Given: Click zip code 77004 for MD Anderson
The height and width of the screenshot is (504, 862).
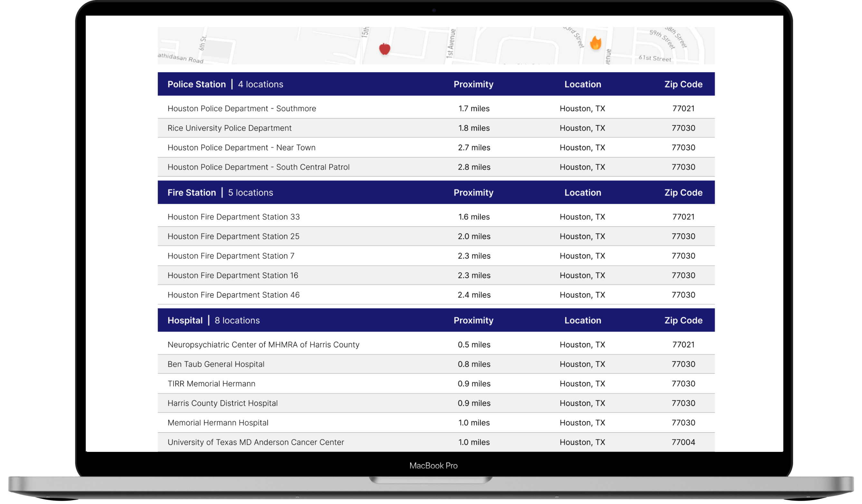Looking at the screenshot, I should point(683,442).
